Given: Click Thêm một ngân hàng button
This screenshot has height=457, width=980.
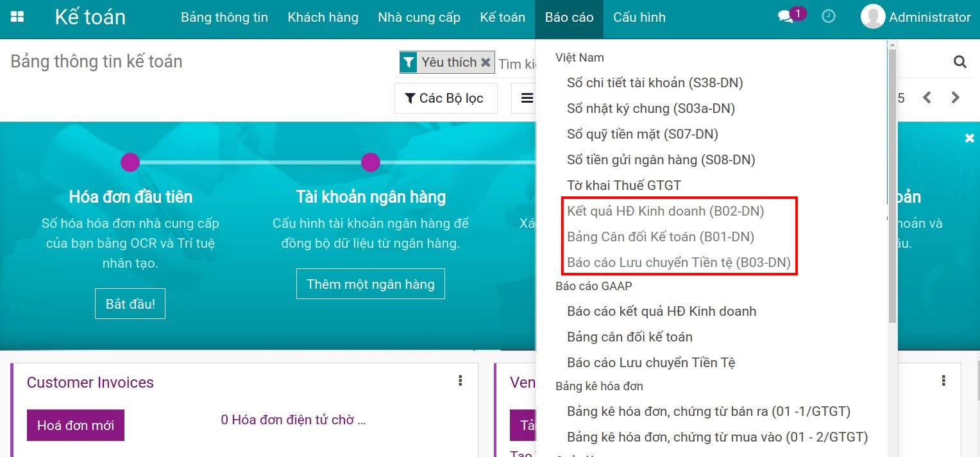Looking at the screenshot, I should [371, 284].
